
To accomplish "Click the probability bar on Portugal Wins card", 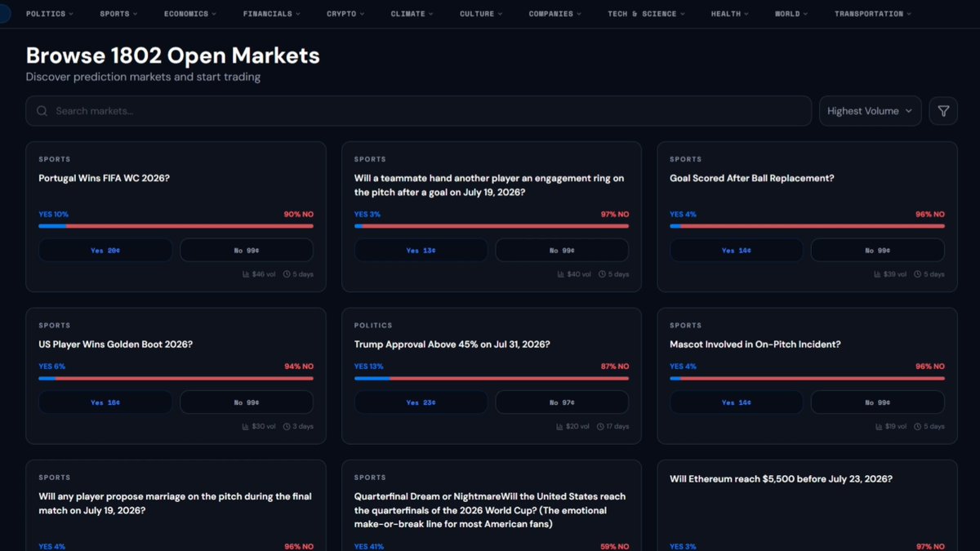I will point(176,226).
